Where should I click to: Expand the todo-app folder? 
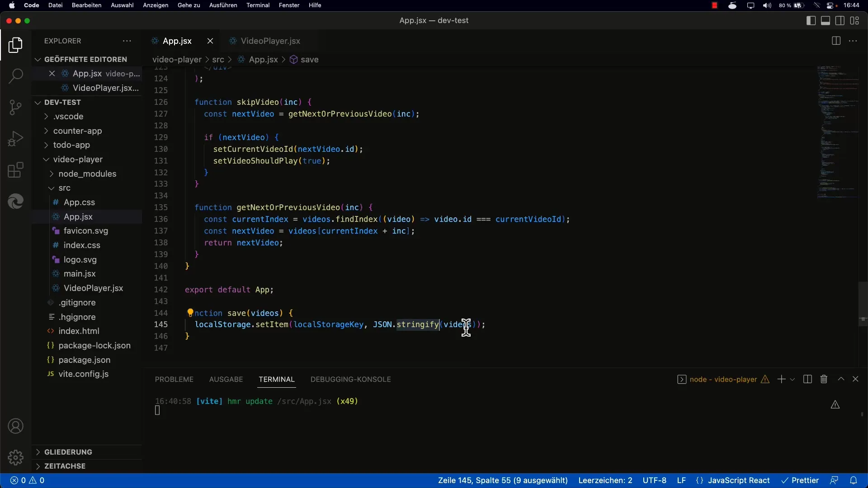tap(71, 145)
